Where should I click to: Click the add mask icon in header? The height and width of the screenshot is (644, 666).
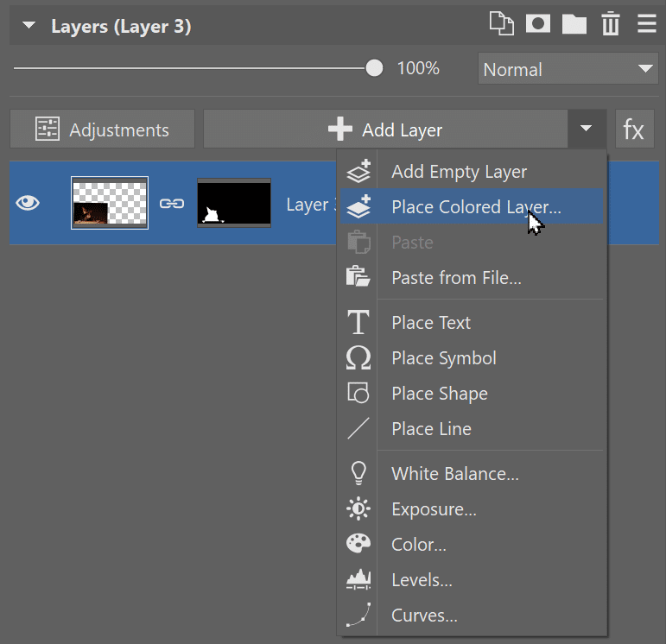click(x=538, y=24)
